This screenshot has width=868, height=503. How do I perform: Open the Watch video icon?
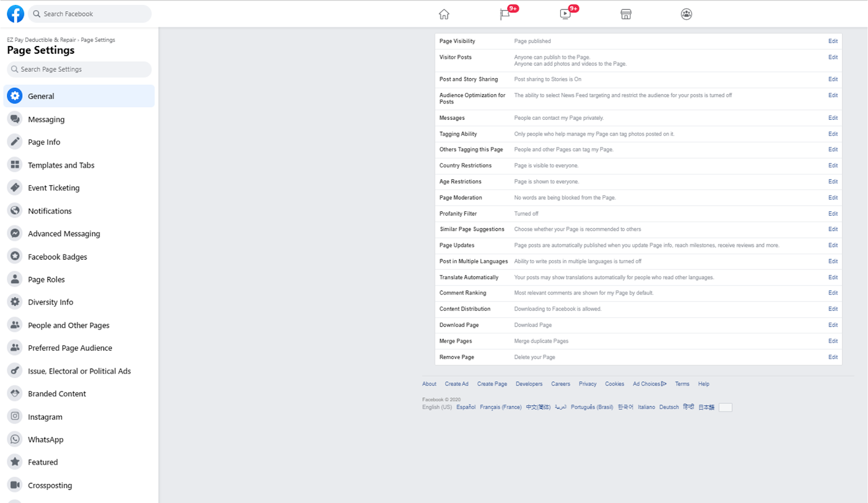click(x=565, y=14)
